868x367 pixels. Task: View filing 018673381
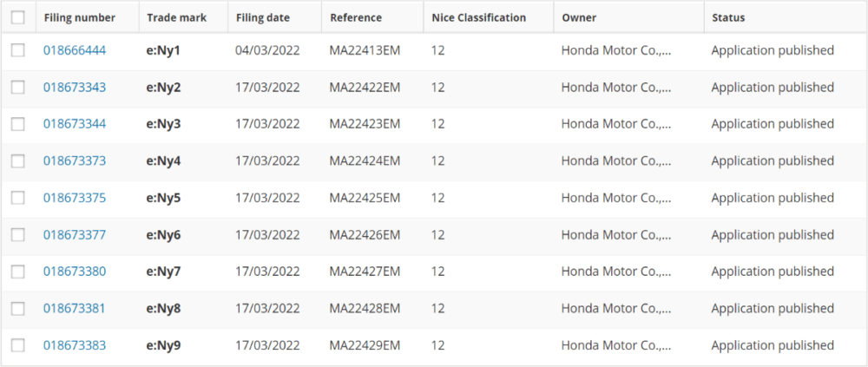click(x=74, y=308)
